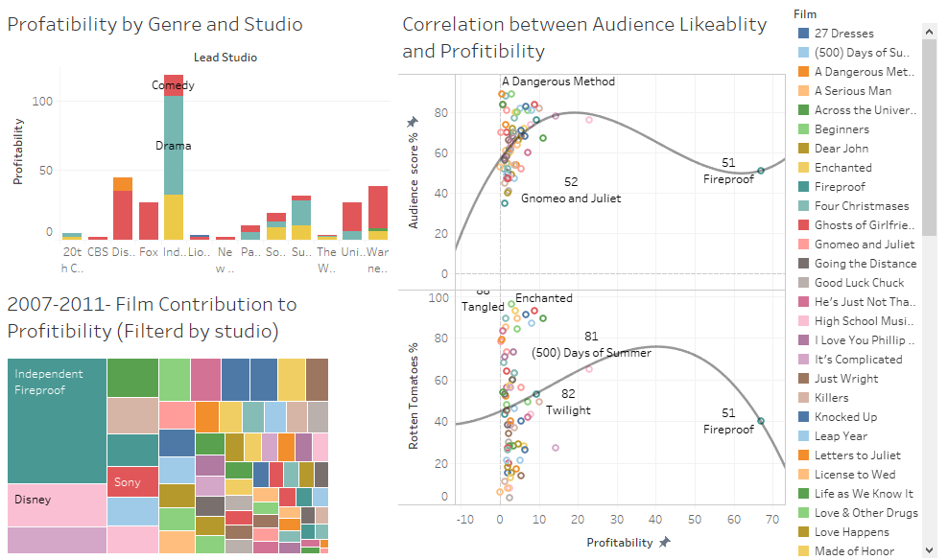Select the Fireproof legend color swatch

[803, 187]
